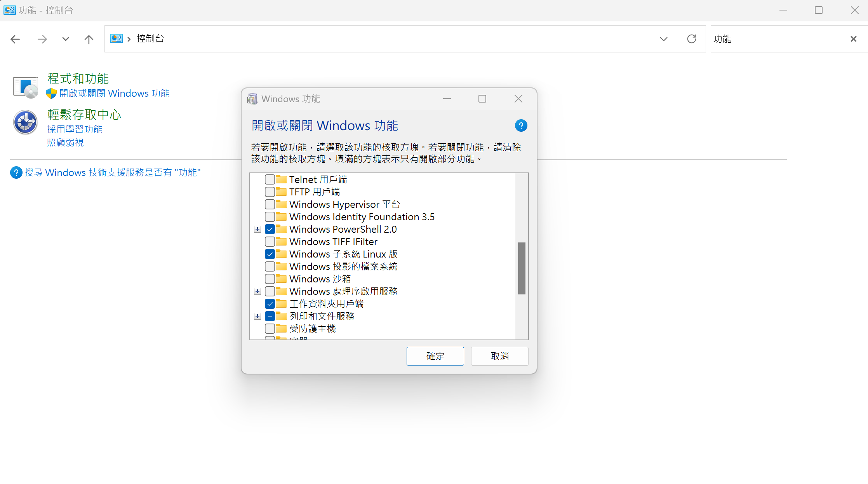Click folder icon of Windows TIFF IFilter
The width and height of the screenshot is (868, 484).
281,242
